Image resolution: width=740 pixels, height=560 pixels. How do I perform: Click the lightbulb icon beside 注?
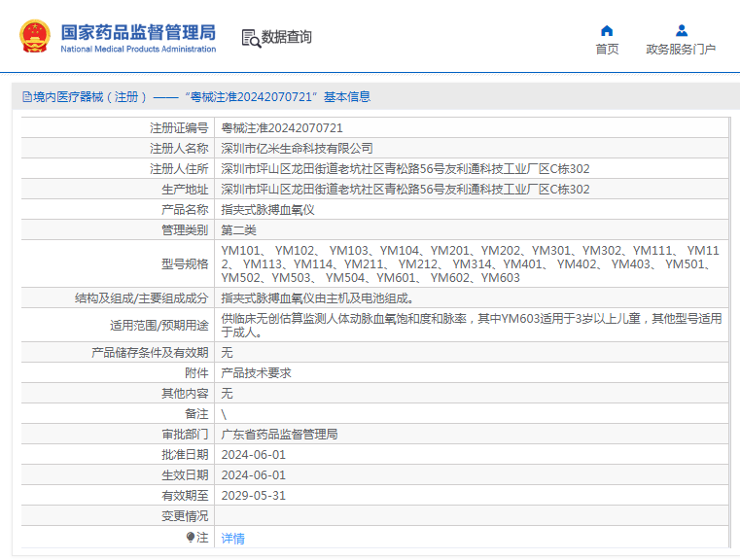(191, 537)
